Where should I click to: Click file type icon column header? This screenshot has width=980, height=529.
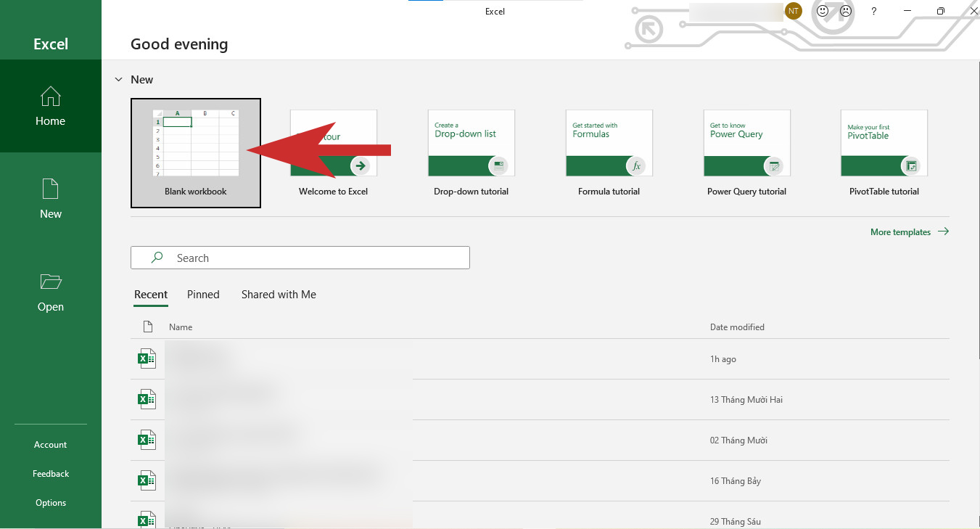click(x=147, y=327)
